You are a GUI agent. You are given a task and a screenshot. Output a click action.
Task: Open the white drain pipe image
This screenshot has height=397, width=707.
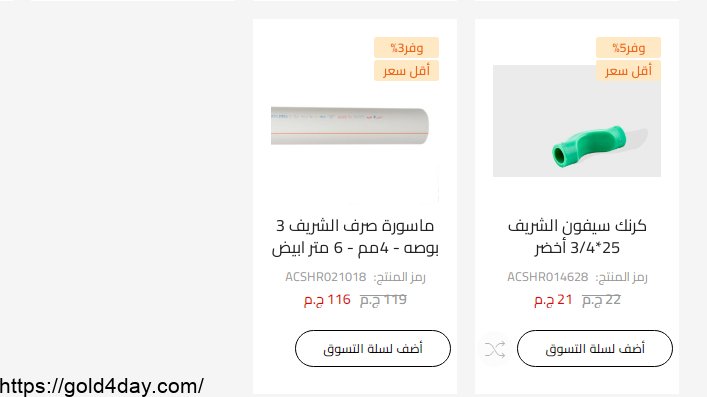coord(350,126)
